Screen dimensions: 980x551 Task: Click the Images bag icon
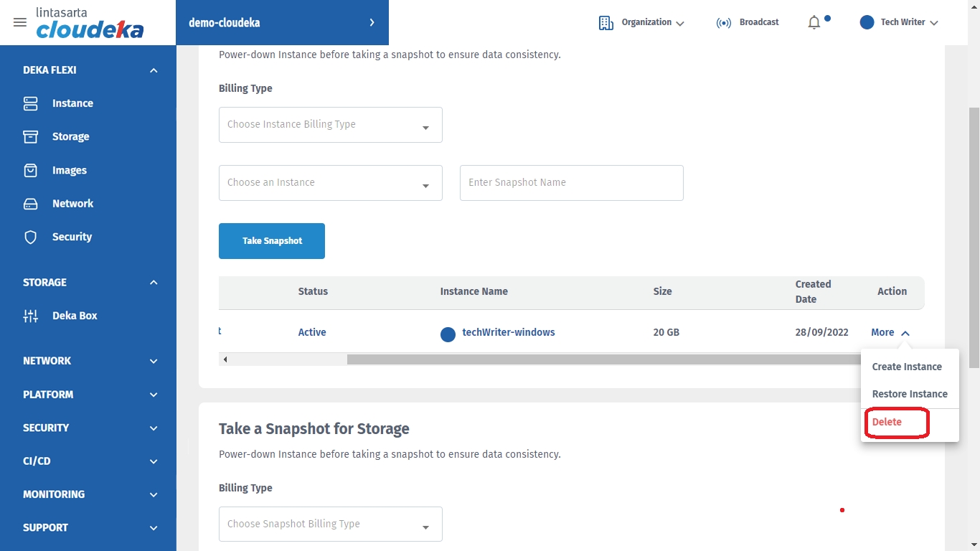coord(30,170)
